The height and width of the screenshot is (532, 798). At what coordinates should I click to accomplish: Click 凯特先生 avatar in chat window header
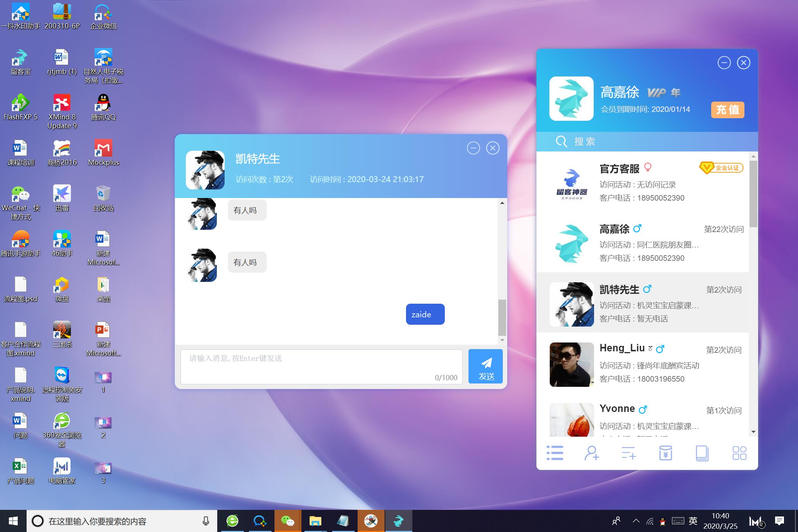205,170
